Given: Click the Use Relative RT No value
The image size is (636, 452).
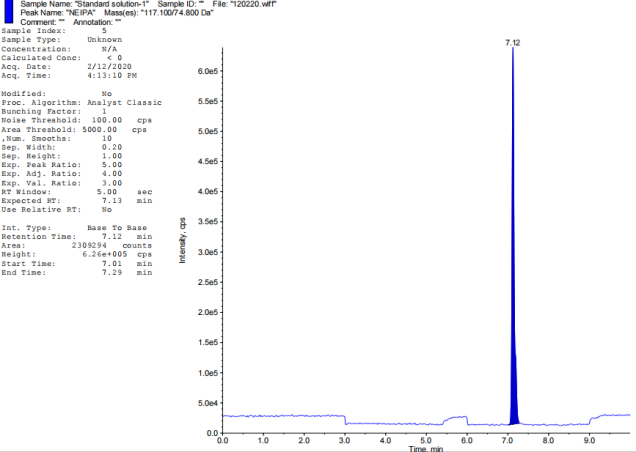Looking at the screenshot, I should point(106,210).
